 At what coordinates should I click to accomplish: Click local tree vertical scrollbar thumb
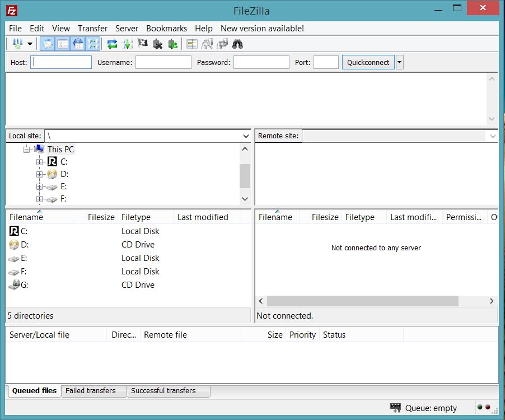click(245, 176)
